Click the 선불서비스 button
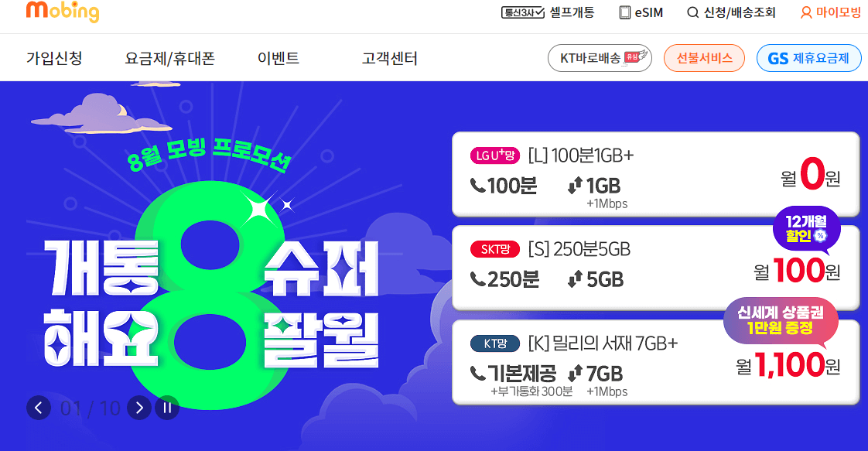868x451 pixels. [x=704, y=58]
